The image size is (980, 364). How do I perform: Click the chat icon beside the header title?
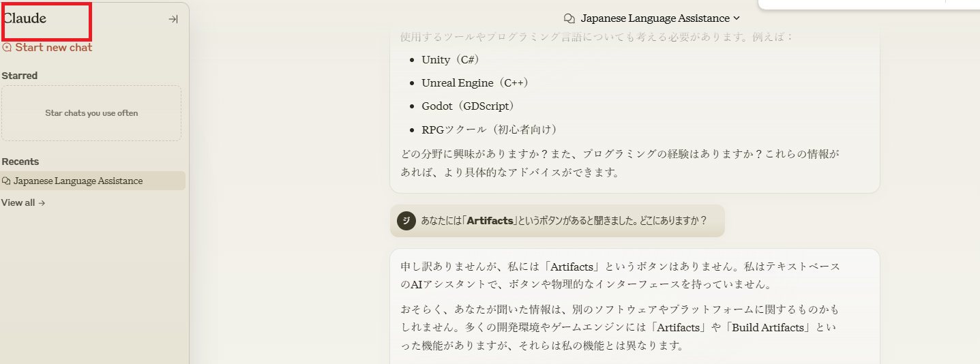pyautogui.click(x=569, y=18)
